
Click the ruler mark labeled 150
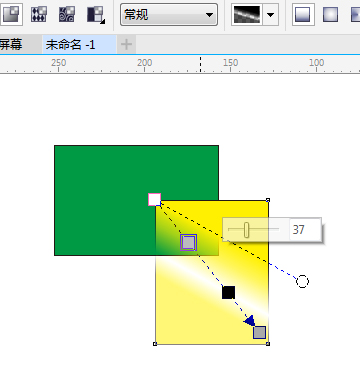click(230, 63)
